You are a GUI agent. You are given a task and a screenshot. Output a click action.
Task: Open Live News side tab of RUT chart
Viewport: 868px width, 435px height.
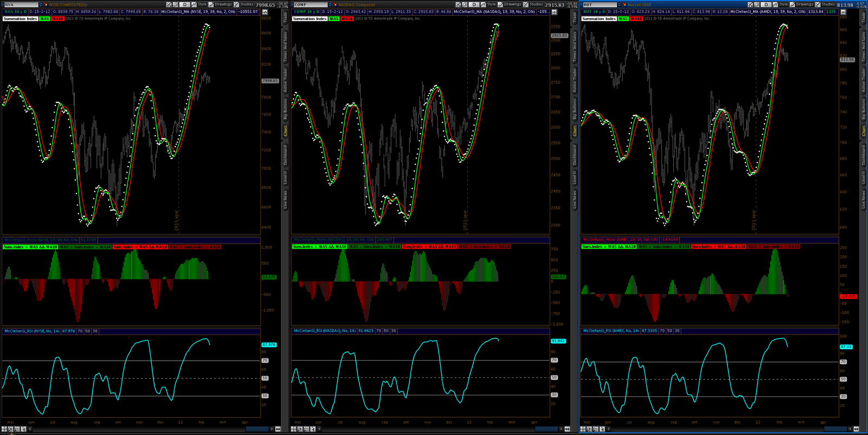point(864,199)
